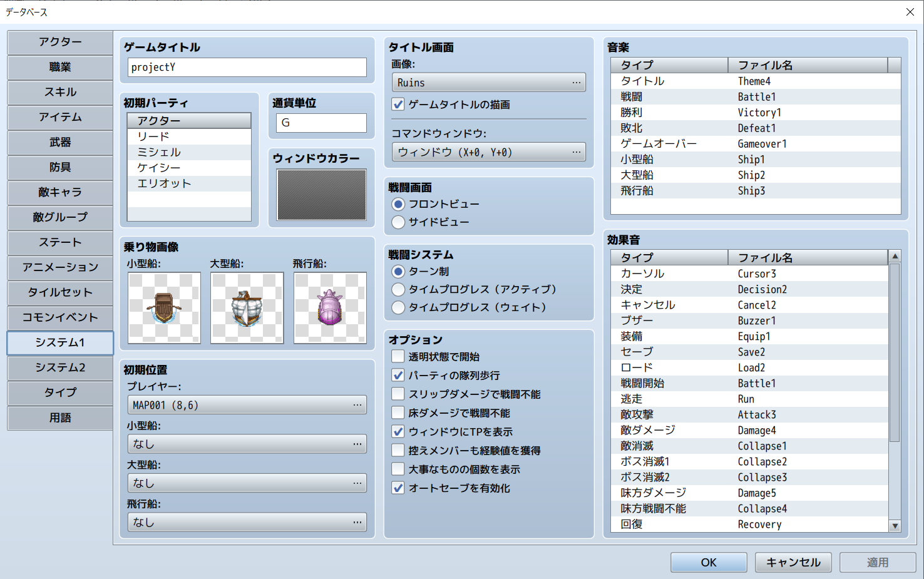Switch to the 防具 tab
The width and height of the screenshot is (924, 579).
click(x=60, y=167)
